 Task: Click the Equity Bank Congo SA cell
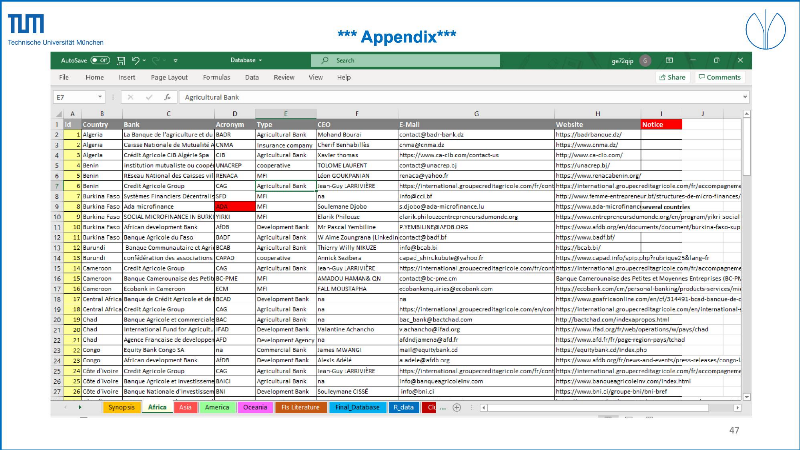tap(168, 350)
